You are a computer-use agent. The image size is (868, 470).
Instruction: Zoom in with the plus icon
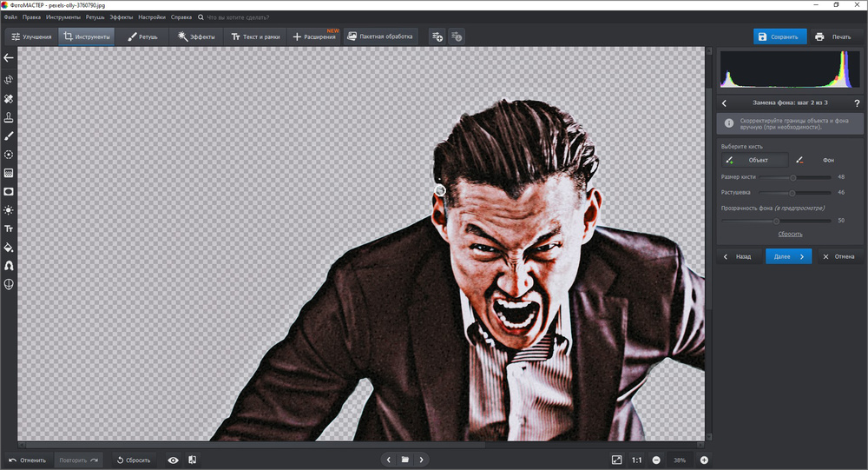[x=704, y=460]
